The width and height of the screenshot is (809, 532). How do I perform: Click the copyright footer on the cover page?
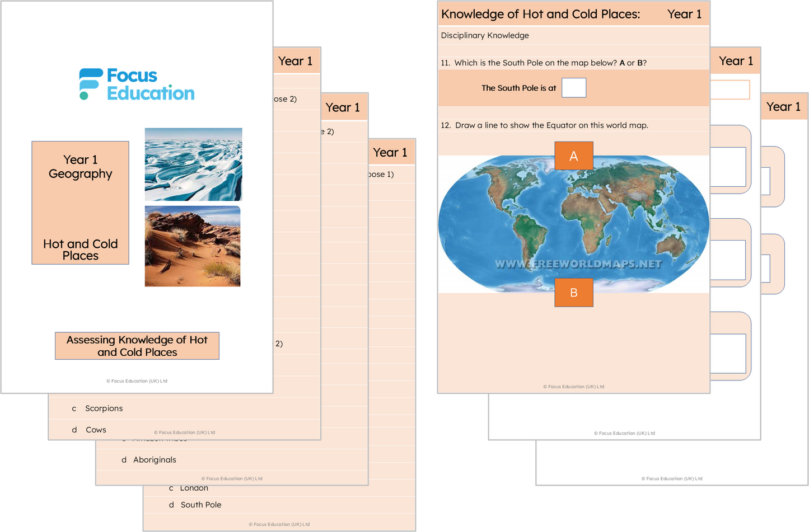[x=137, y=381]
